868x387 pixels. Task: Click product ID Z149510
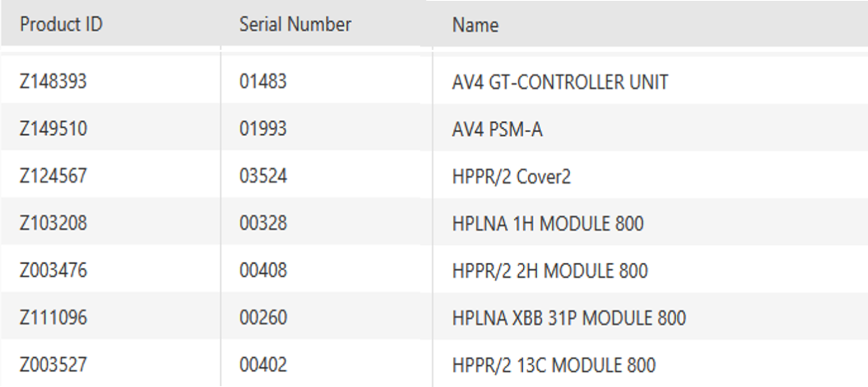(54, 129)
